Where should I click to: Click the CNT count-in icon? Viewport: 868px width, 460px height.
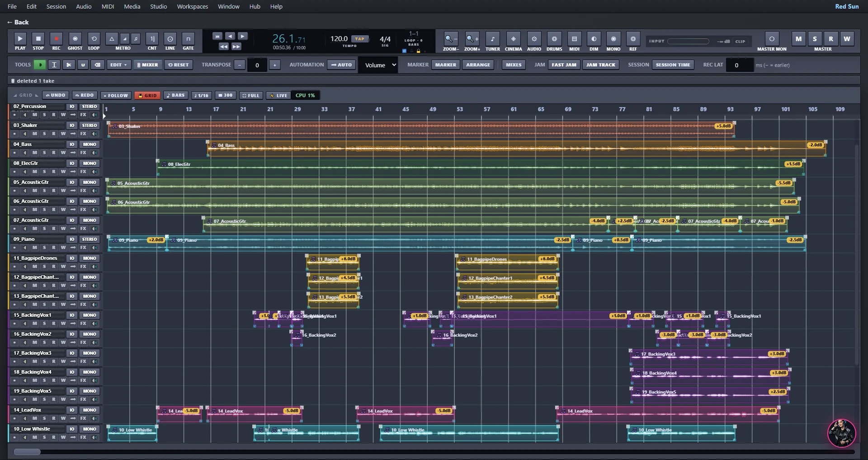[152, 39]
